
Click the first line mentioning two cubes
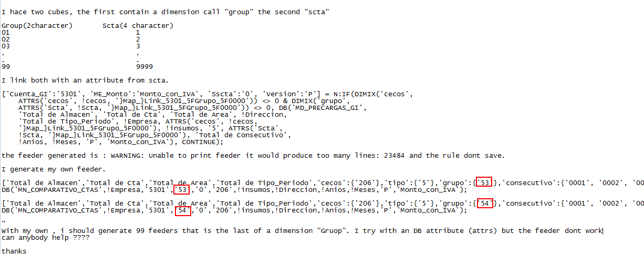click(165, 11)
